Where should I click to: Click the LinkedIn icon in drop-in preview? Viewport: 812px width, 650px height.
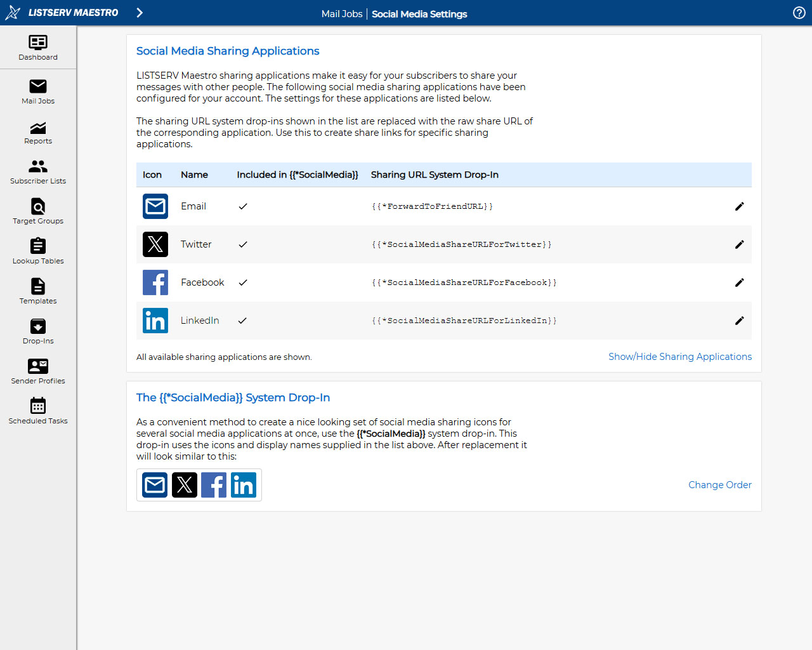point(244,485)
